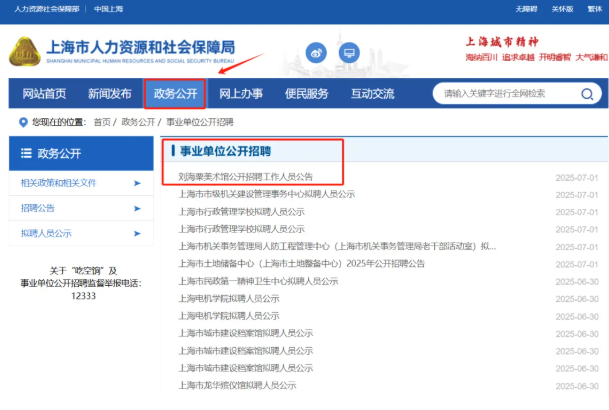Open 刘海粟美术馆公开招聘工作人员公告 link

(245, 177)
